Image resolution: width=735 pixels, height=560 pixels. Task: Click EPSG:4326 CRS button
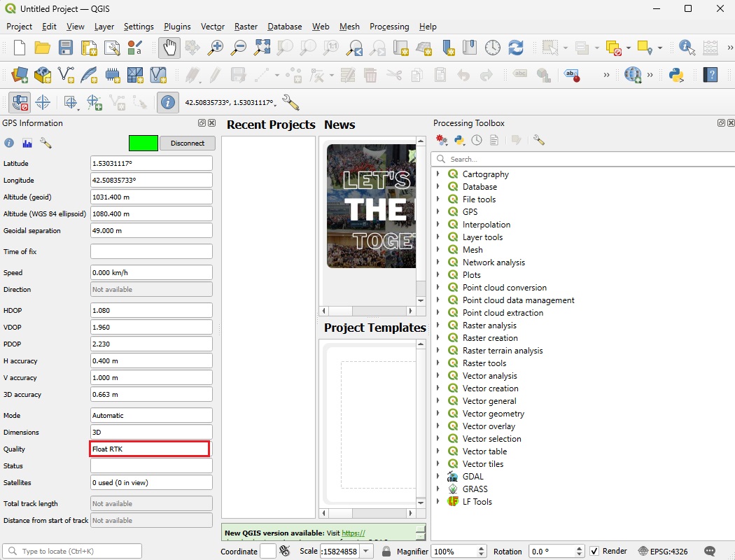663,552
